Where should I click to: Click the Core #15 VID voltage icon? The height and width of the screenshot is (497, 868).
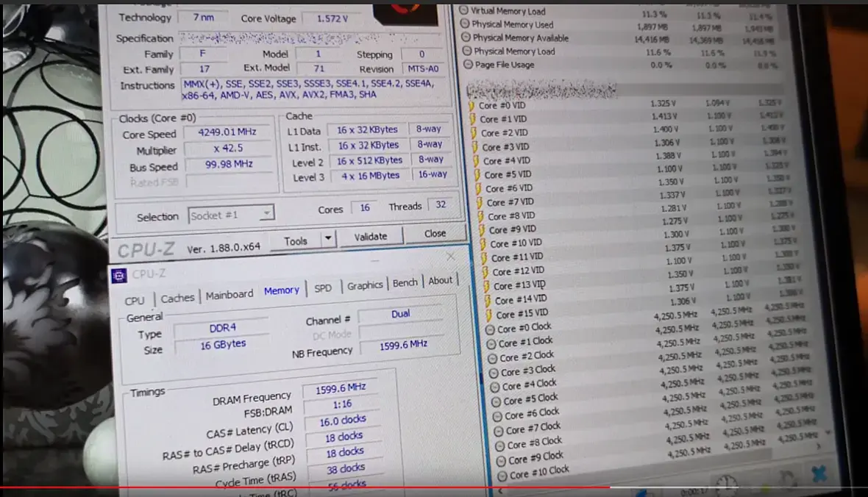[489, 315]
